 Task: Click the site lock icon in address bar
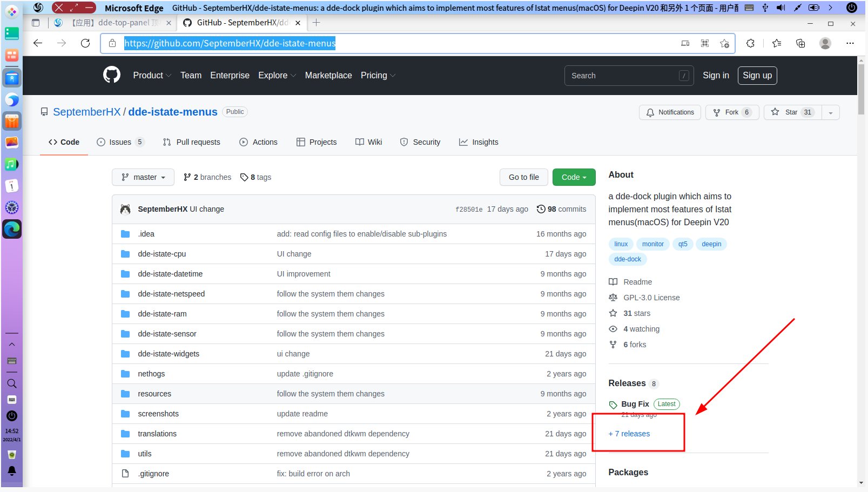112,43
